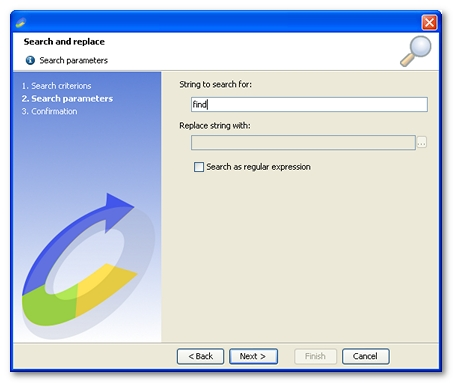Enable Search as regular expression checkbox
This screenshot has height=383, width=453.
coord(199,167)
